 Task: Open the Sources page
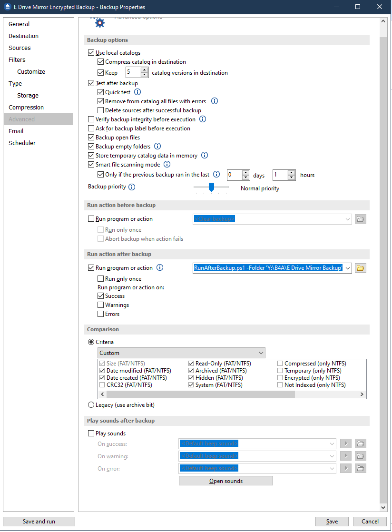pyautogui.click(x=20, y=48)
